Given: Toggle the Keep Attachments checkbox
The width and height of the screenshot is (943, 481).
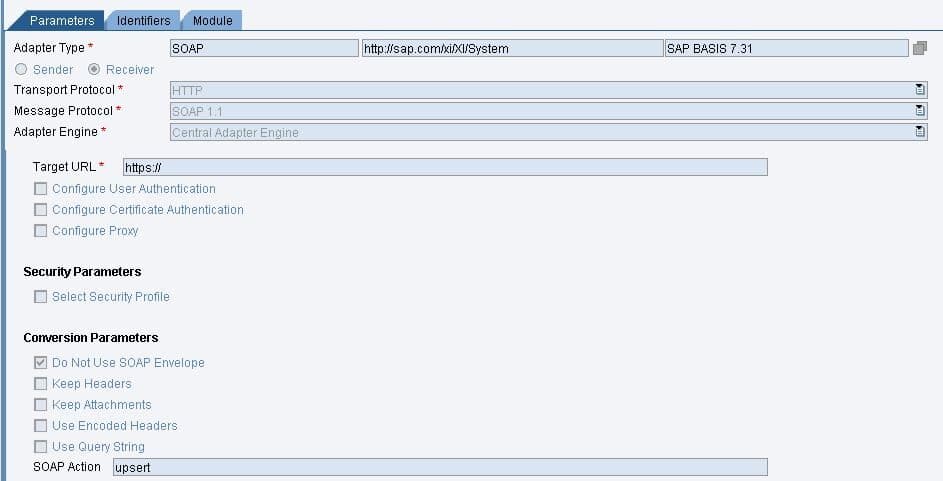Looking at the screenshot, I should coord(41,405).
